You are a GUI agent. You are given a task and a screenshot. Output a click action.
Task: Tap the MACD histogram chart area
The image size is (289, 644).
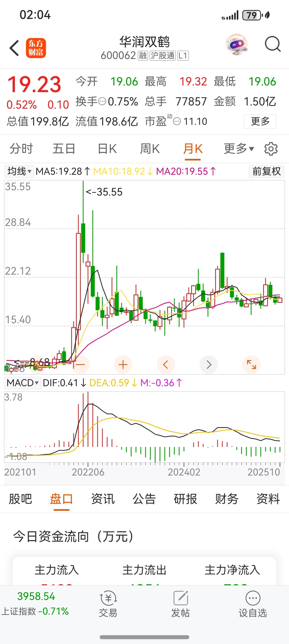144,427
